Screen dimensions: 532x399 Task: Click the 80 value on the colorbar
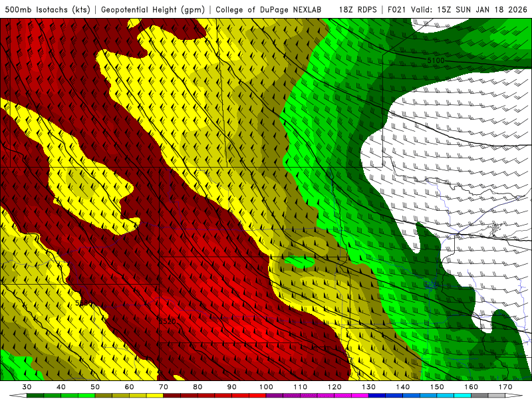(x=198, y=387)
